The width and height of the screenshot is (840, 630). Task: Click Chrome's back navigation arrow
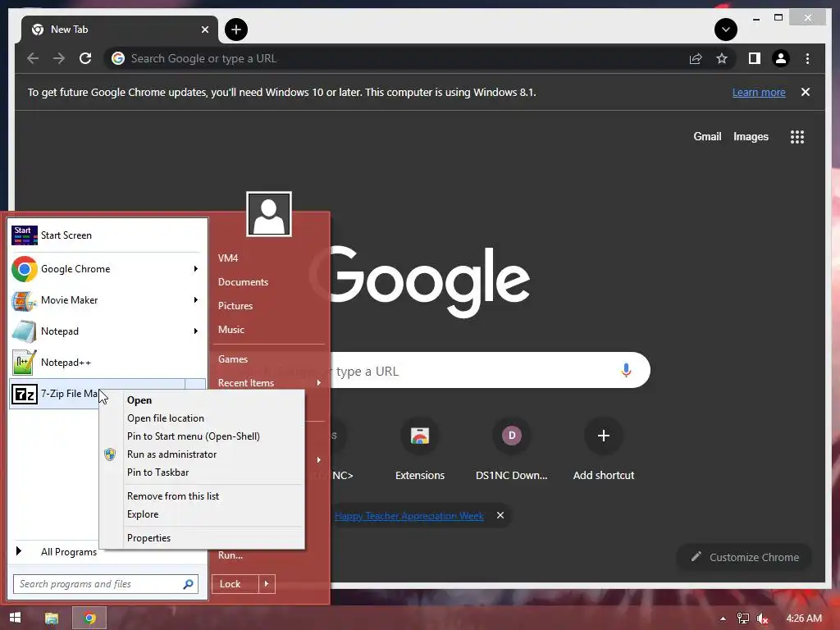point(33,58)
